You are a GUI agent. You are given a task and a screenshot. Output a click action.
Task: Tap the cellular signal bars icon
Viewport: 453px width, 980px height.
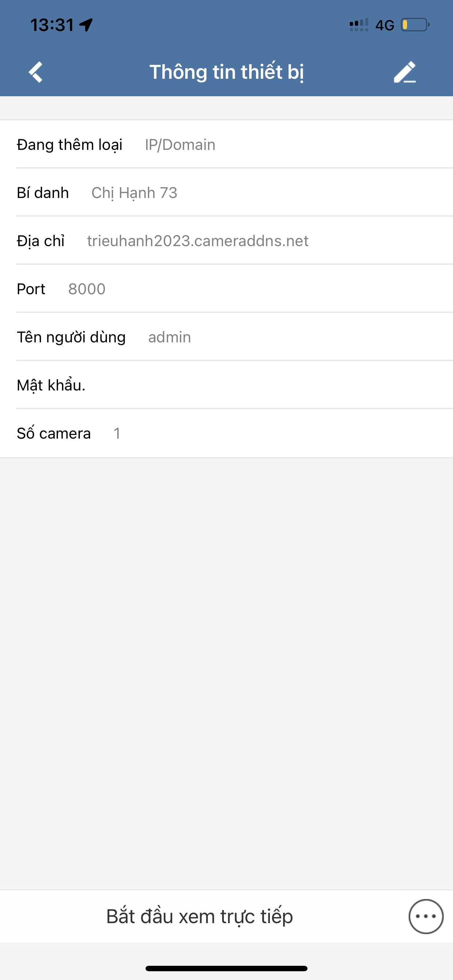tap(359, 25)
